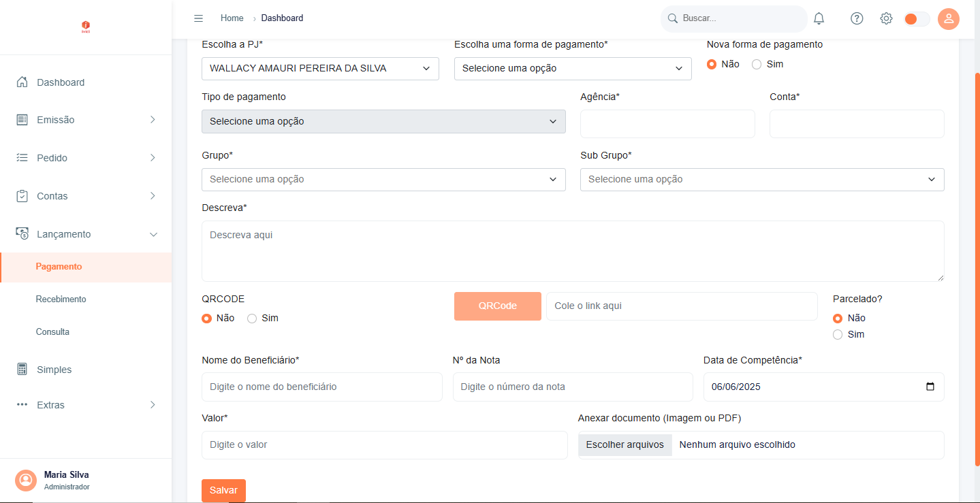Screen dimensions: 980x503
Task: Expand the Sub Grupo dropdown
Action: pos(761,180)
